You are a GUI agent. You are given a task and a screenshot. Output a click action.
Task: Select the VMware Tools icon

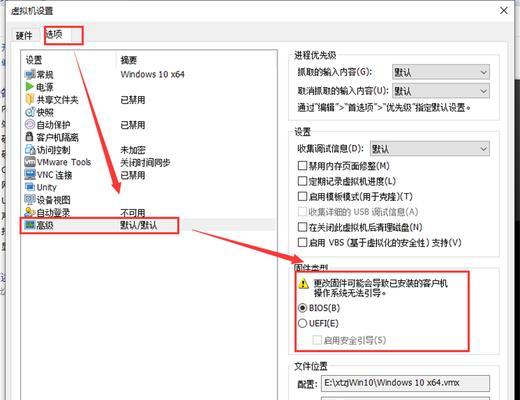click(30, 162)
